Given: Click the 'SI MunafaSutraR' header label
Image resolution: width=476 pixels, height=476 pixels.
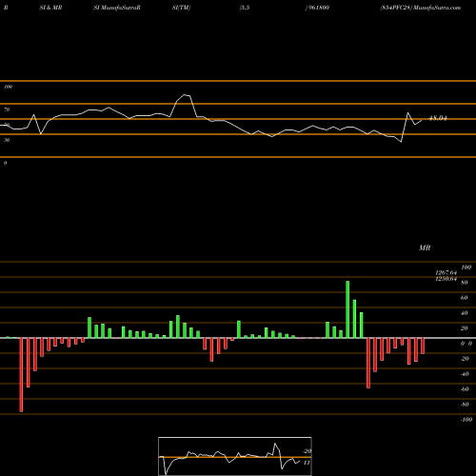Looking at the screenshot, I should [117, 8].
